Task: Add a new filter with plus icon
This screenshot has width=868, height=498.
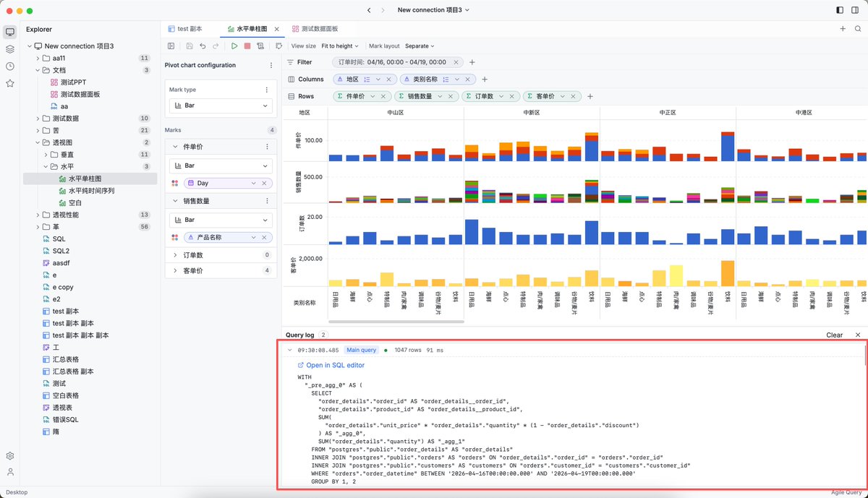Action: pyautogui.click(x=472, y=62)
